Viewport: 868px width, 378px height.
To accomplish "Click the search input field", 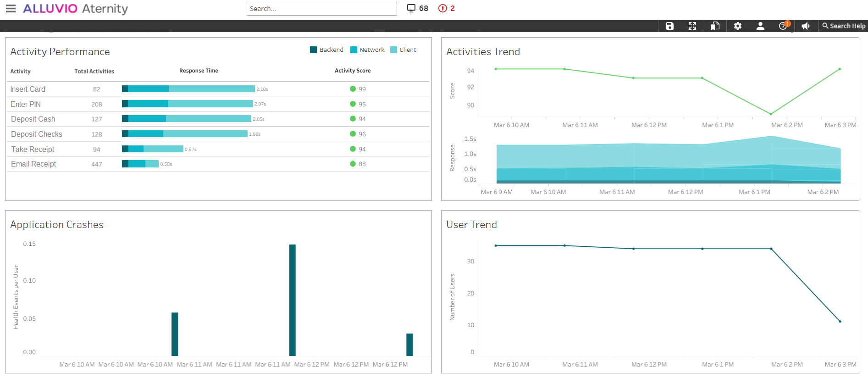I will click(321, 9).
